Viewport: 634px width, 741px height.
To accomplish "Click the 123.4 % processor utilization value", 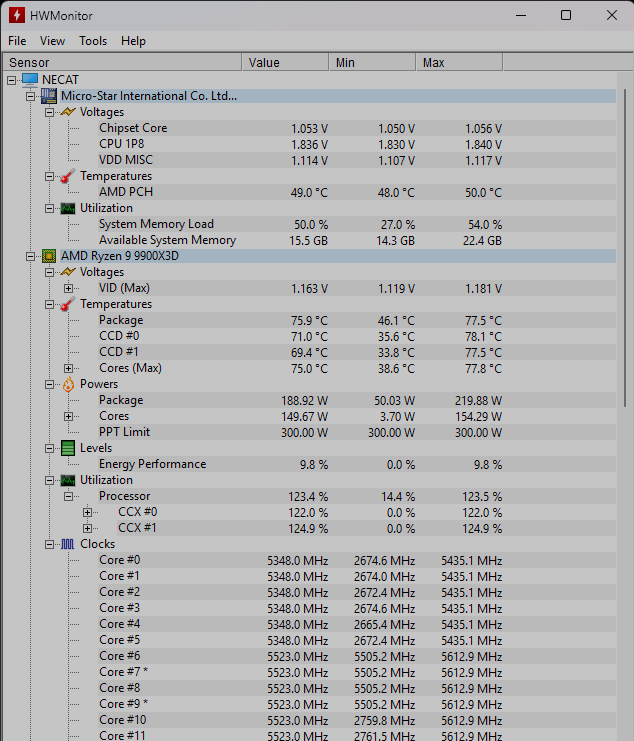I will coord(308,497).
